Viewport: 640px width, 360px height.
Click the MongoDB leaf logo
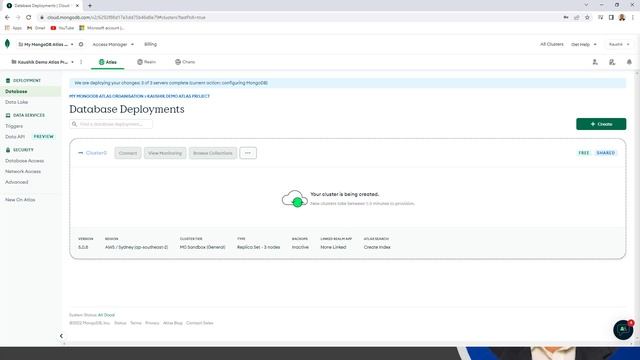7,44
